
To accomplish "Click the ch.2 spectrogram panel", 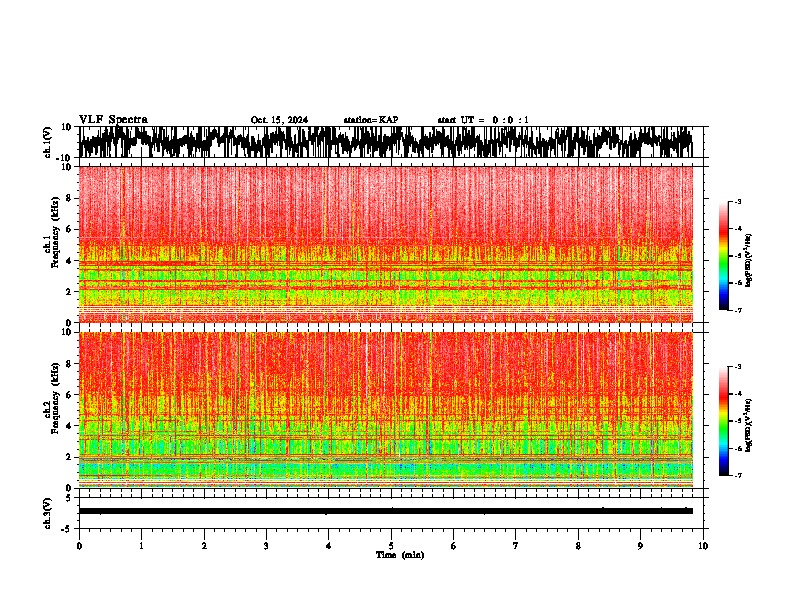I will pyautogui.click(x=386, y=410).
